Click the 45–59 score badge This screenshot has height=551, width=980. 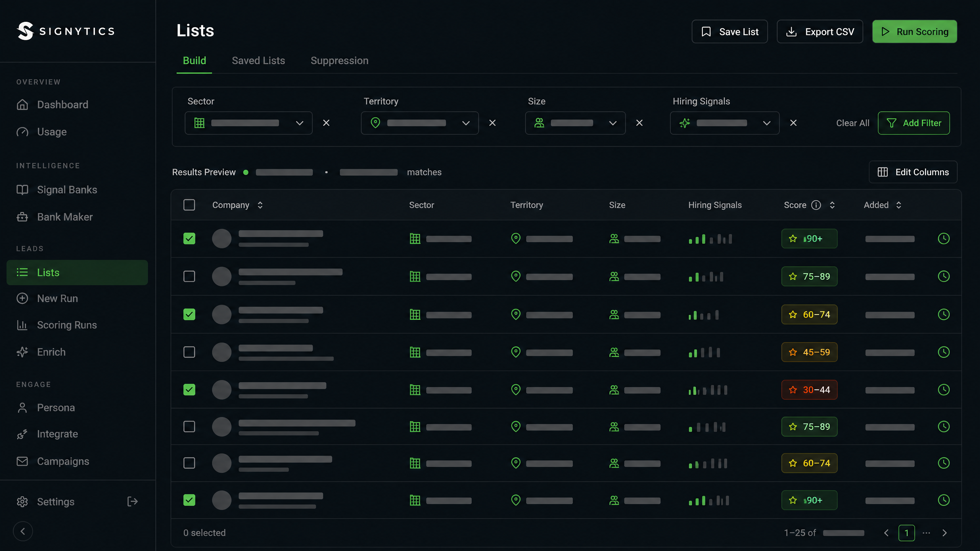pos(809,352)
